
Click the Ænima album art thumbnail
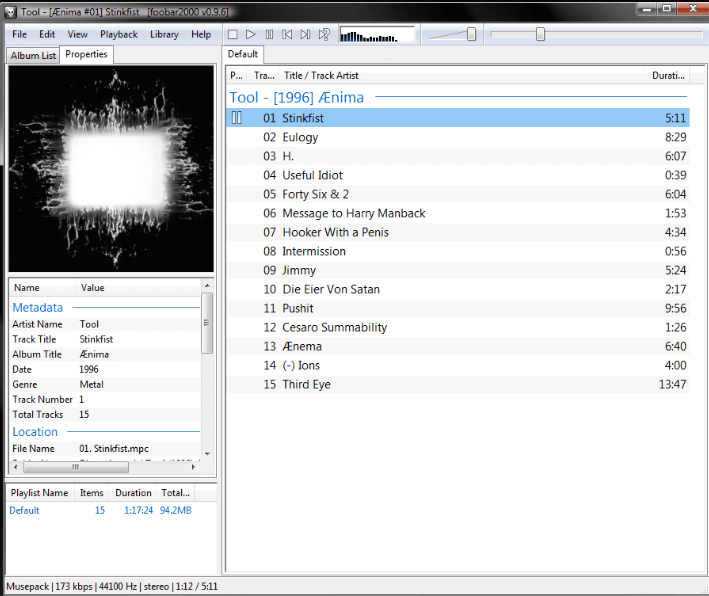pos(111,169)
